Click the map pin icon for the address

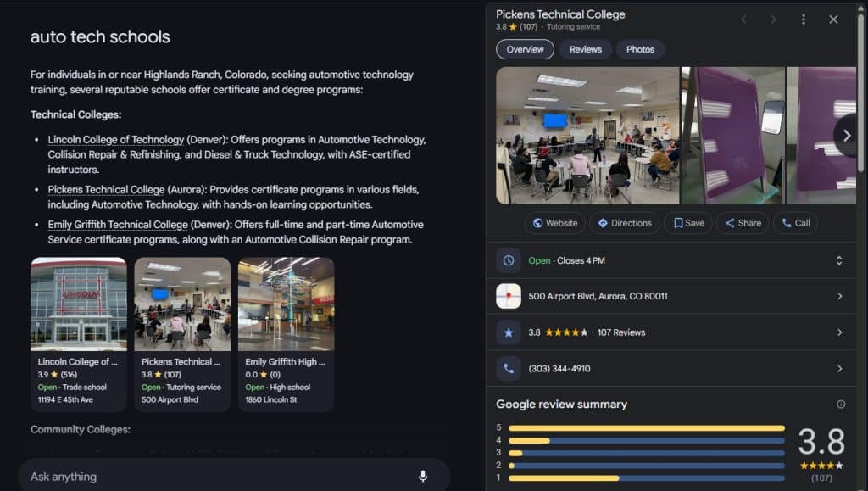click(x=509, y=296)
